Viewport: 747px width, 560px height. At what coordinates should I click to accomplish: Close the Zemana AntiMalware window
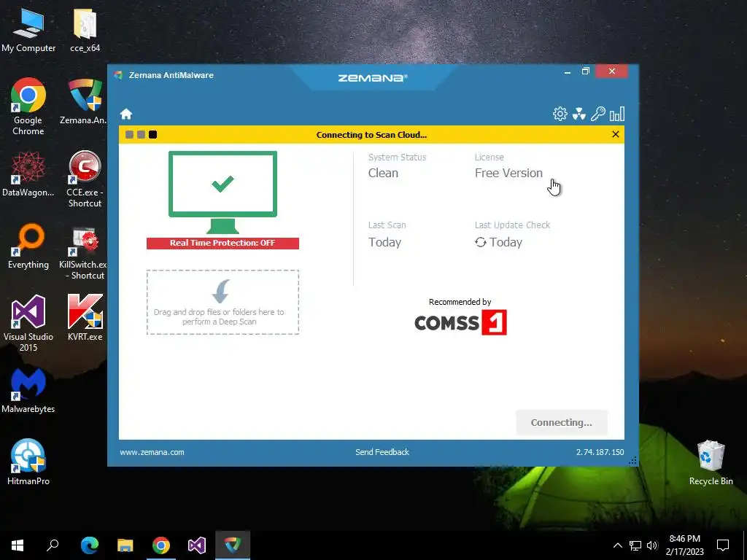[x=612, y=71]
